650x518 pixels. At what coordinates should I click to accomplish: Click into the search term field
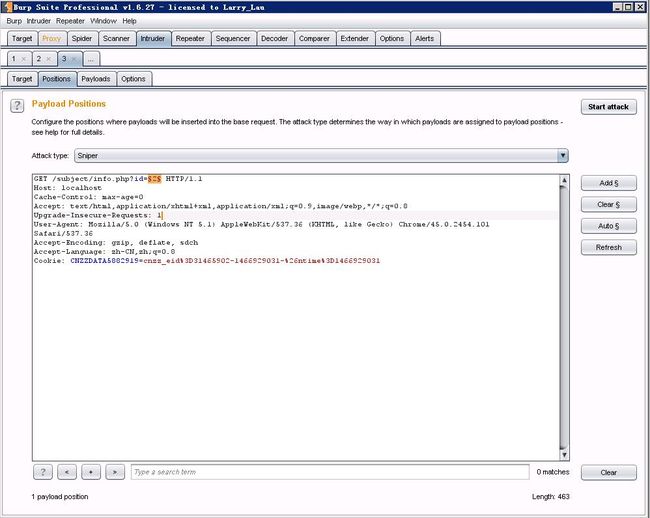click(330, 472)
